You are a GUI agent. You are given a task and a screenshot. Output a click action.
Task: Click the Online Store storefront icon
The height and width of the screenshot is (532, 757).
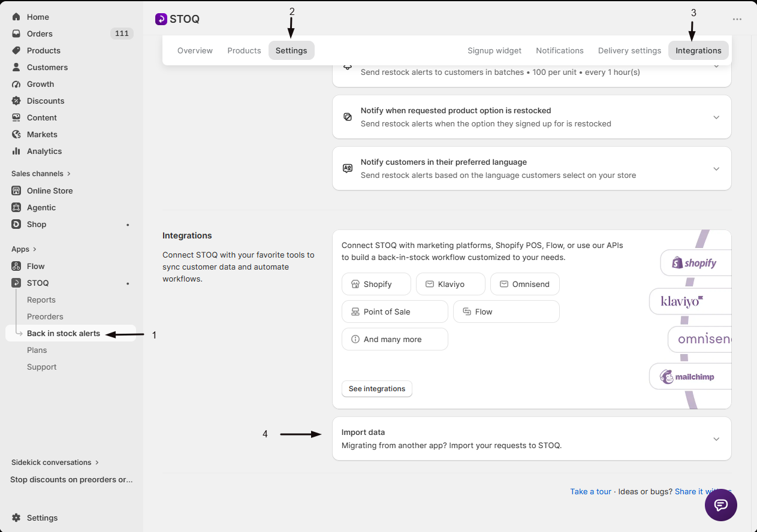pos(16,191)
